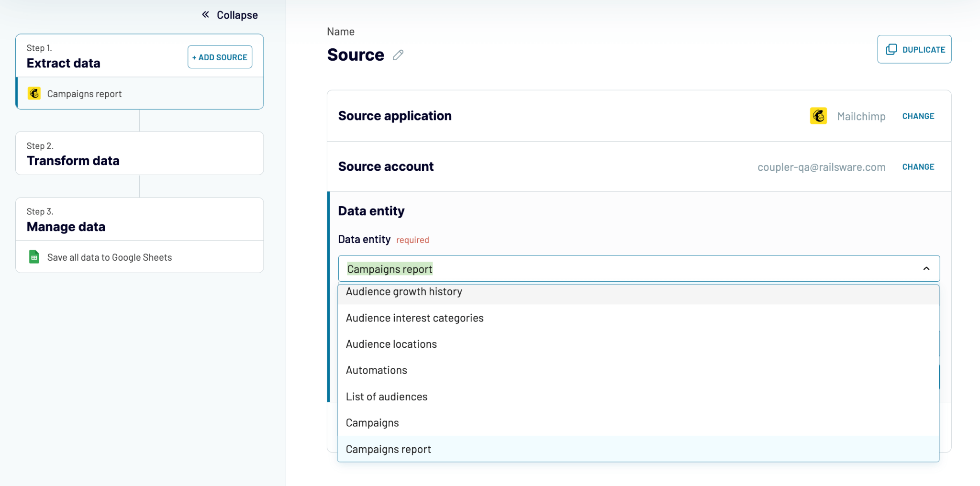The height and width of the screenshot is (486, 980).
Task: Click the copy icon inside the DUPLICATE button
Action: point(891,49)
